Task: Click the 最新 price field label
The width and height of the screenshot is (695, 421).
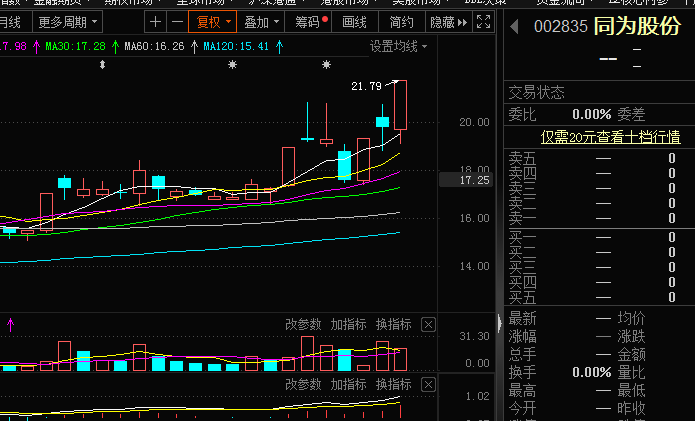Action: pyautogui.click(x=522, y=318)
